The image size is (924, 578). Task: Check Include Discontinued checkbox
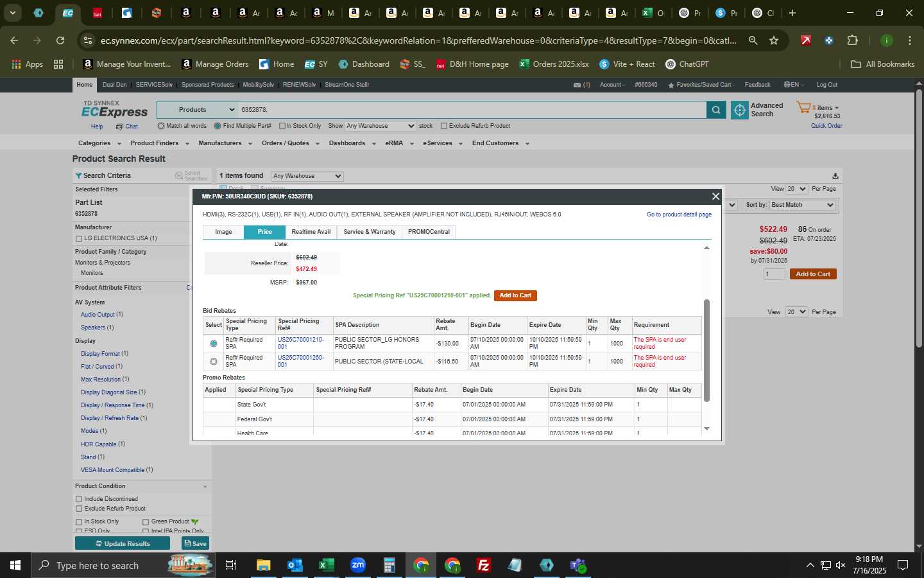point(79,499)
